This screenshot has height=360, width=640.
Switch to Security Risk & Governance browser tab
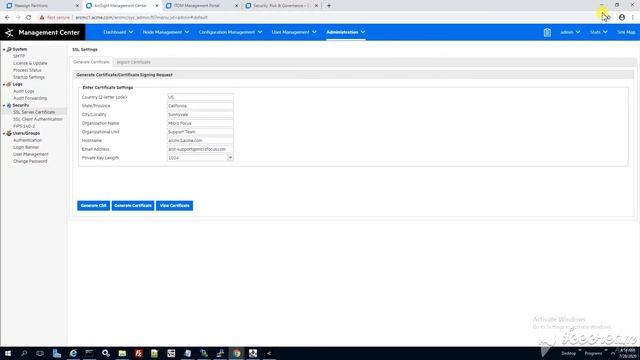[x=281, y=6]
